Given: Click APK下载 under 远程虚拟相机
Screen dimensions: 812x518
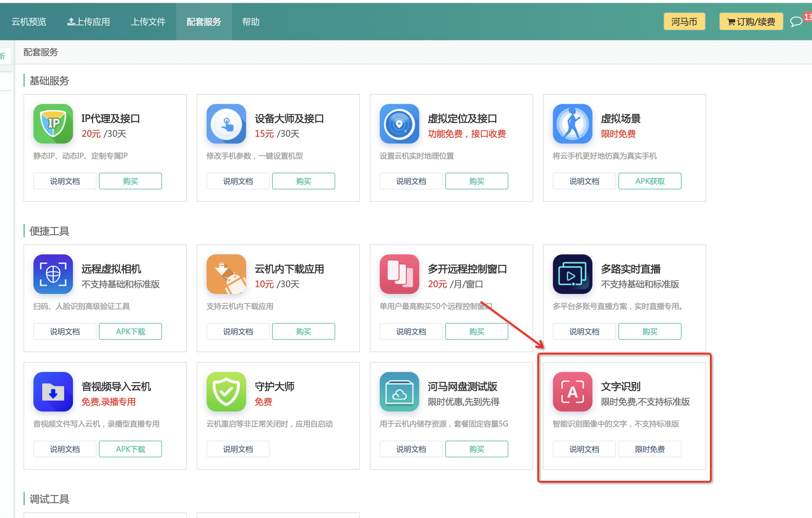Looking at the screenshot, I should click(x=130, y=331).
